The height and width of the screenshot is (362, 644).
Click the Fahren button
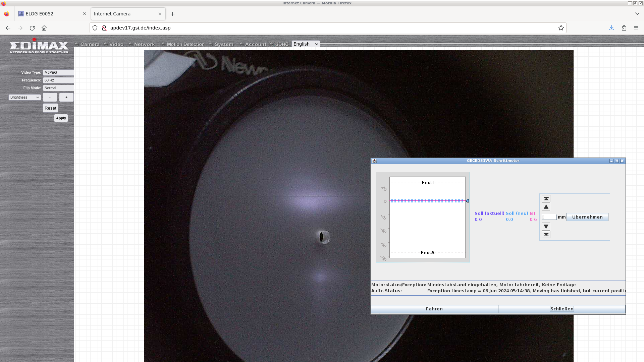coord(434,309)
